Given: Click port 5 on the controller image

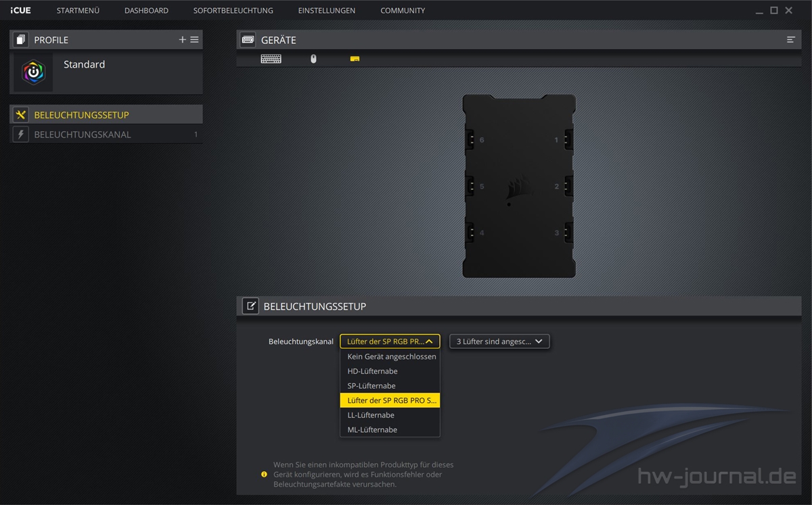Looking at the screenshot, I should click(x=471, y=186).
